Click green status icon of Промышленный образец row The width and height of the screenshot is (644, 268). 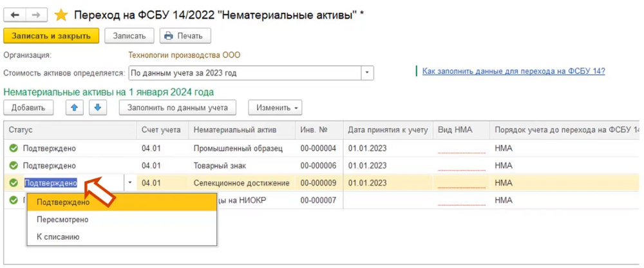pyautogui.click(x=14, y=148)
